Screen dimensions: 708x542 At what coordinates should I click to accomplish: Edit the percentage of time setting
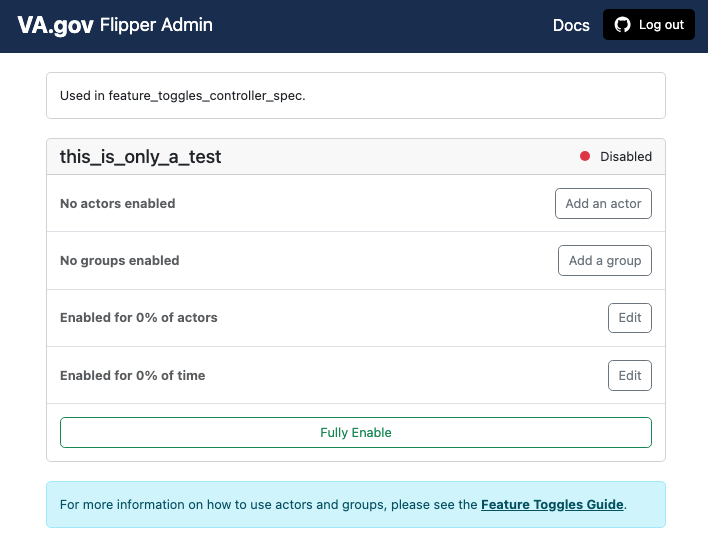pyautogui.click(x=629, y=376)
